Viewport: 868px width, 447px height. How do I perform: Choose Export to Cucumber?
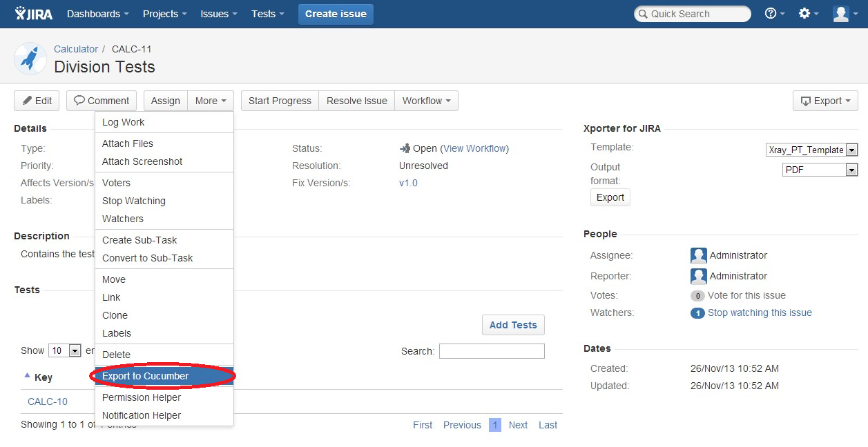[x=164, y=376]
